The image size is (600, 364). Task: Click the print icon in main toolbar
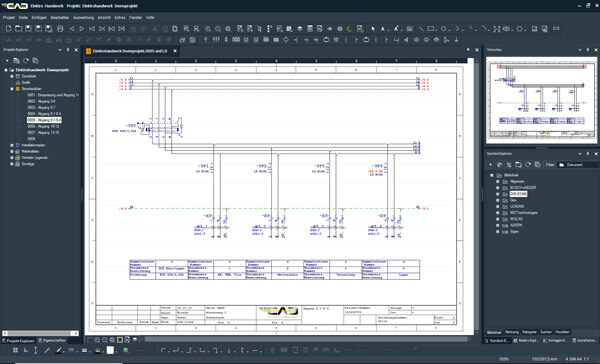[x=60, y=29]
